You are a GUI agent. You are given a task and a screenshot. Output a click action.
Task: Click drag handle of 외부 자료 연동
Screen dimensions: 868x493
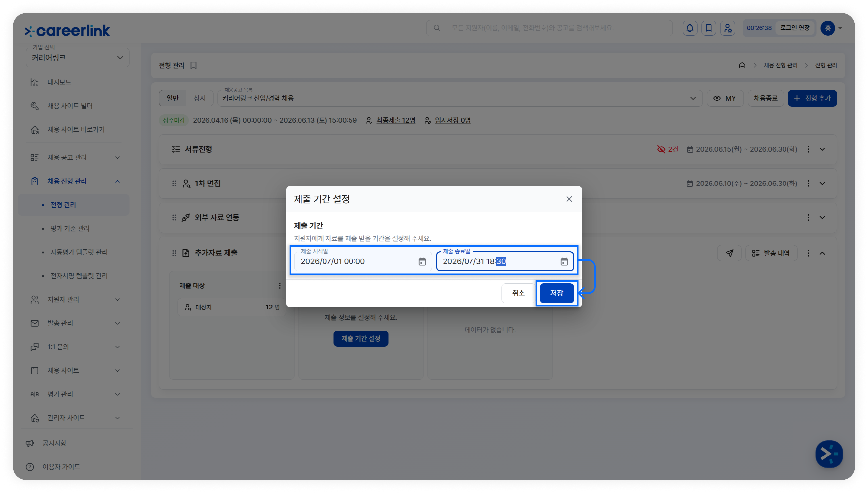point(174,218)
